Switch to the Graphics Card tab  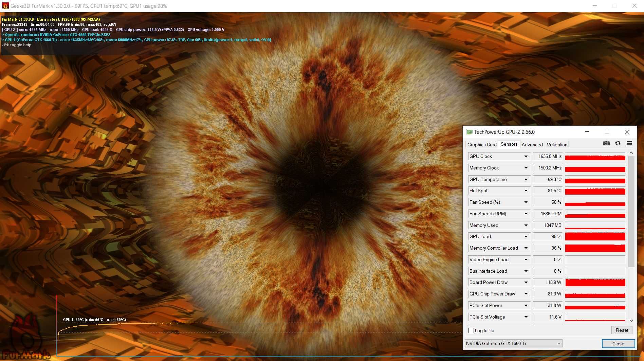(482, 145)
